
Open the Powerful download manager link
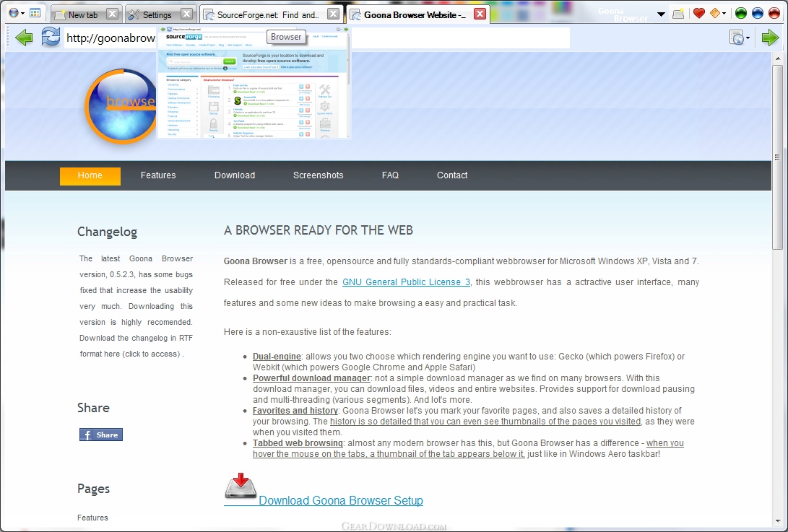(x=311, y=378)
